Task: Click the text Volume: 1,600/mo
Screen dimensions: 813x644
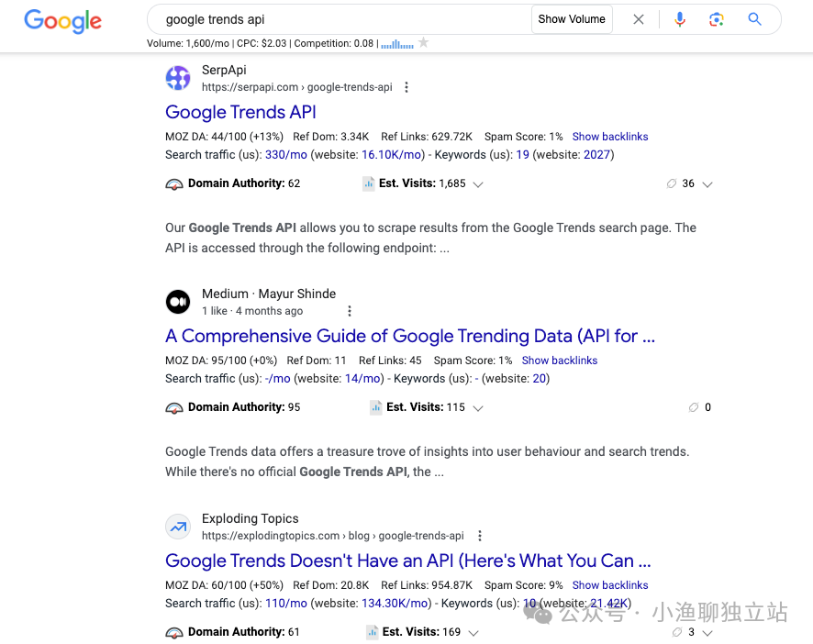Action: pos(188,43)
